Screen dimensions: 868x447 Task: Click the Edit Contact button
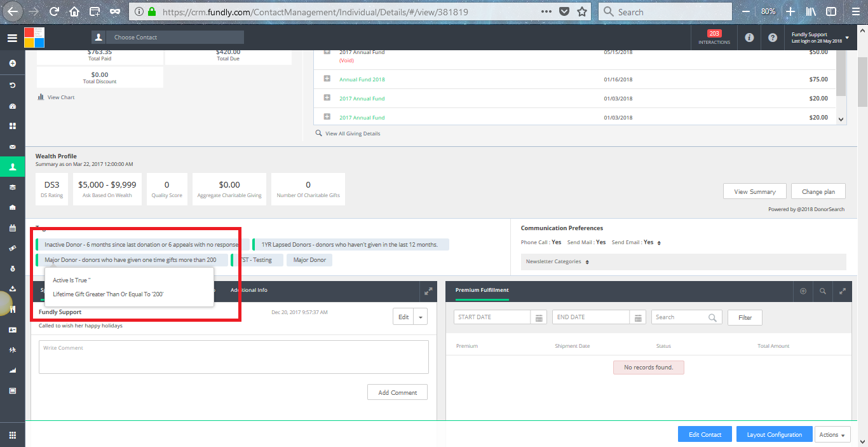click(x=705, y=434)
